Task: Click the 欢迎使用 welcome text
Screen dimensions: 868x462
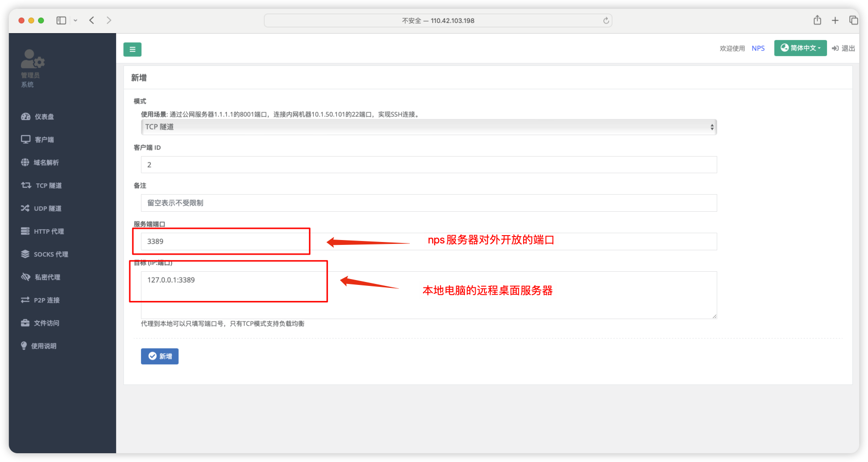Action: (x=732, y=48)
